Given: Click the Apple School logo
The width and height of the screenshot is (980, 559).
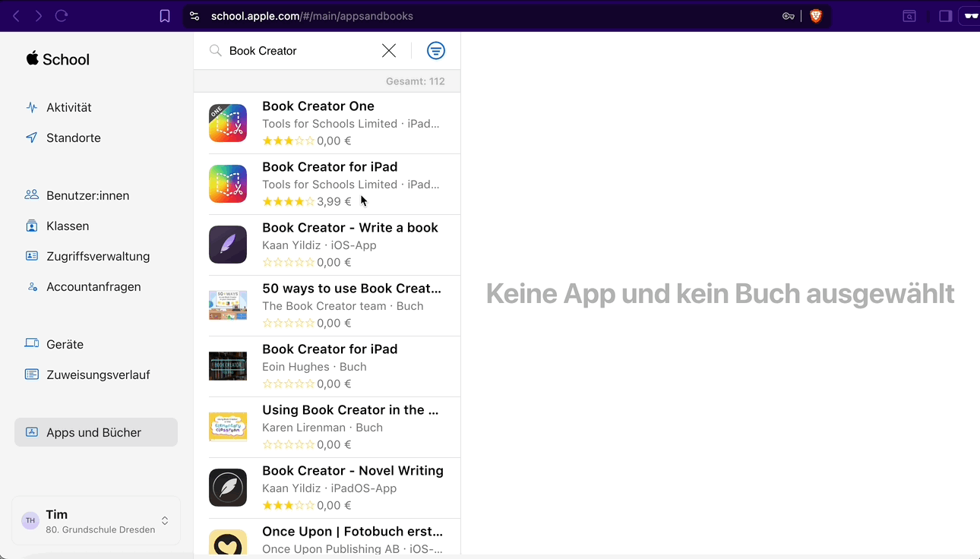Looking at the screenshot, I should pyautogui.click(x=58, y=59).
